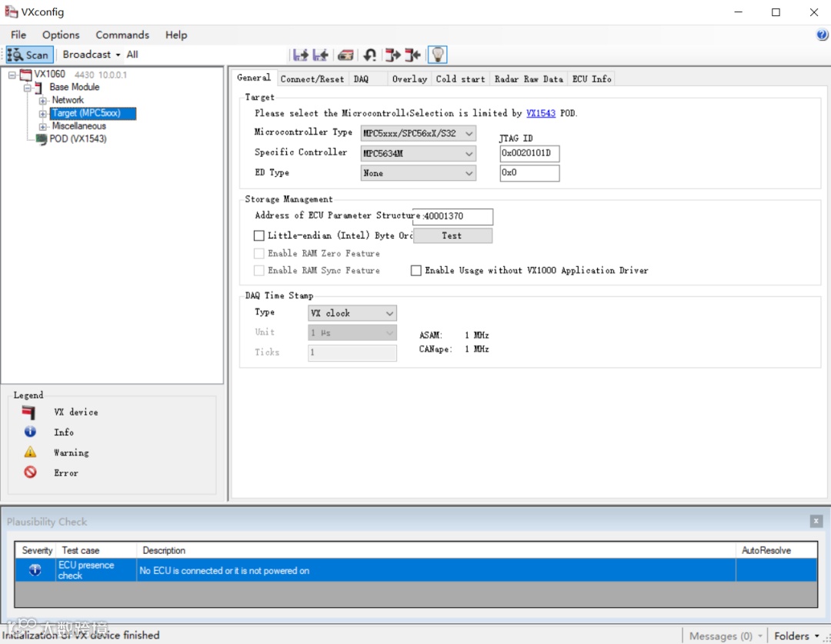Image resolution: width=831 pixels, height=644 pixels.
Task: Select the Network tree item
Action: (x=68, y=100)
